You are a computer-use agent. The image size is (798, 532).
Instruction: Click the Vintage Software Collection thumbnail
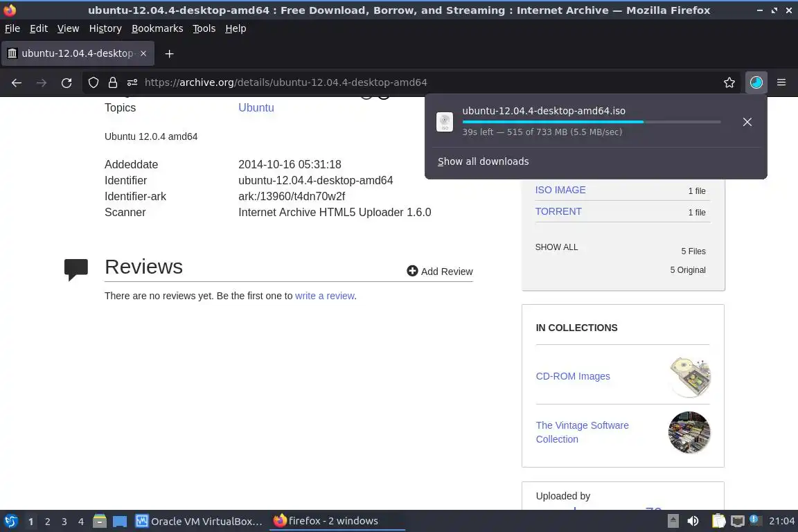689,432
